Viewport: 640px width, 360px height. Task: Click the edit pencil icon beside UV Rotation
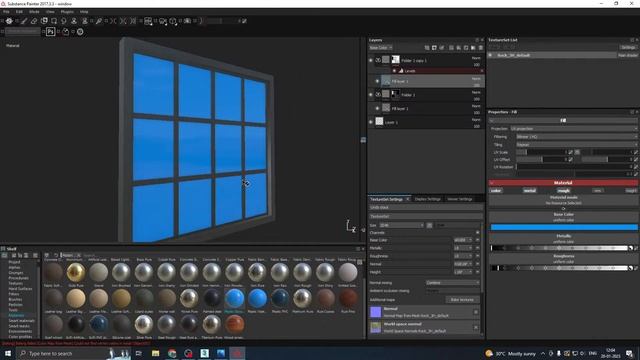click(x=636, y=167)
